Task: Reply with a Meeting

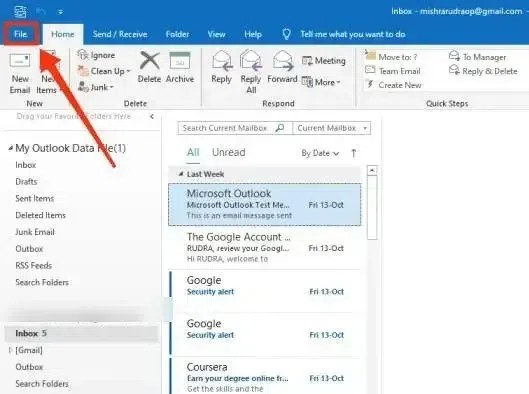Action: pos(324,61)
